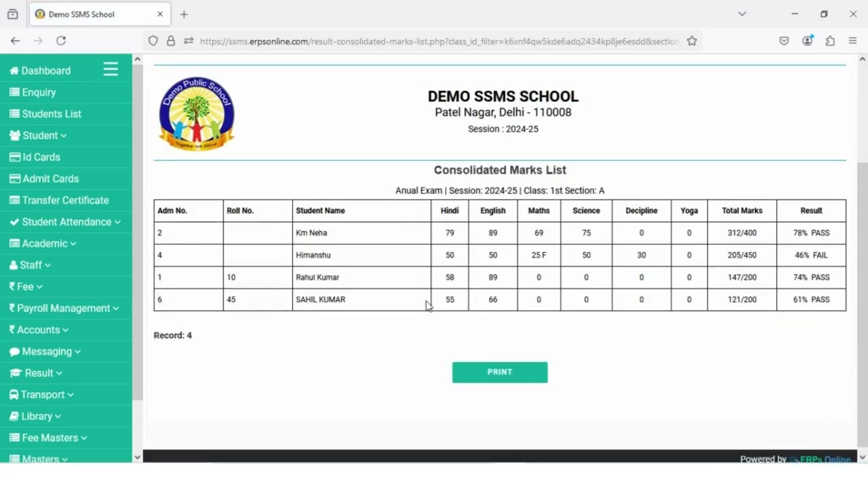The width and height of the screenshot is (868, 488).
Task: Click the ERPs Online footer link
Action: (821, 459)
